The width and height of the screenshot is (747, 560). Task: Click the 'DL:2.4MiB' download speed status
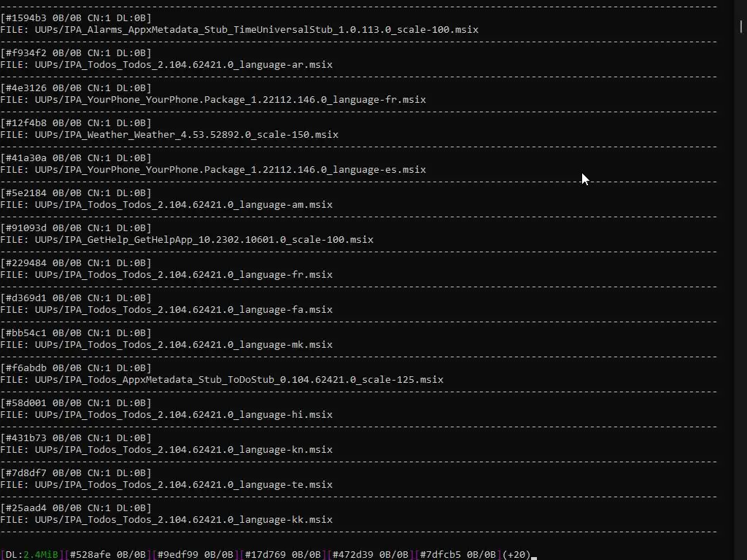(x=31, y=555)
